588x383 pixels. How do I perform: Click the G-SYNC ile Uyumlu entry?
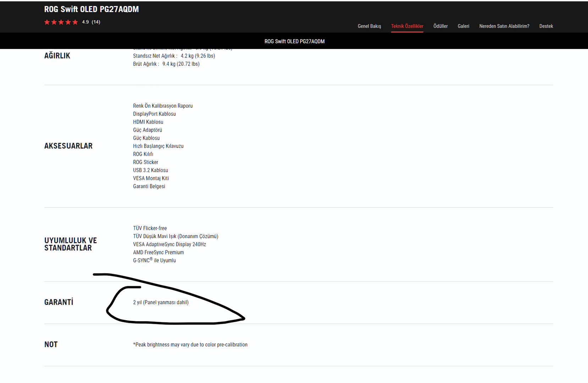[155, 260]
